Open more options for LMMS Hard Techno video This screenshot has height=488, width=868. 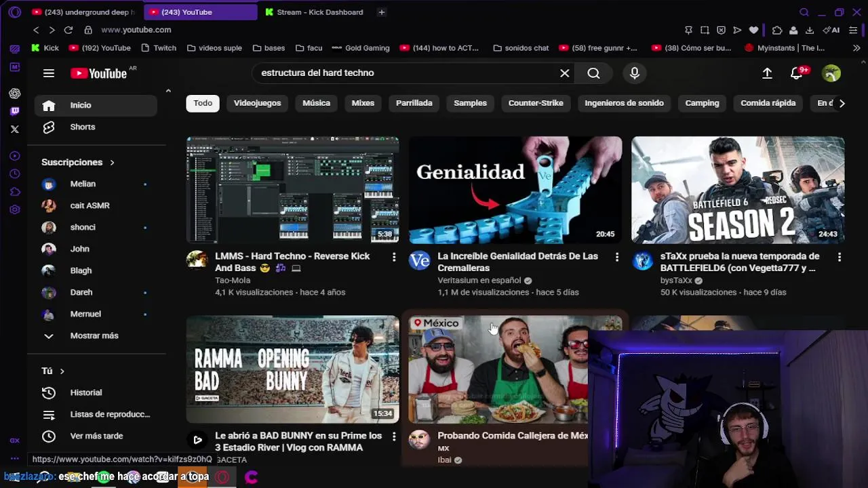tap(394, 257)
